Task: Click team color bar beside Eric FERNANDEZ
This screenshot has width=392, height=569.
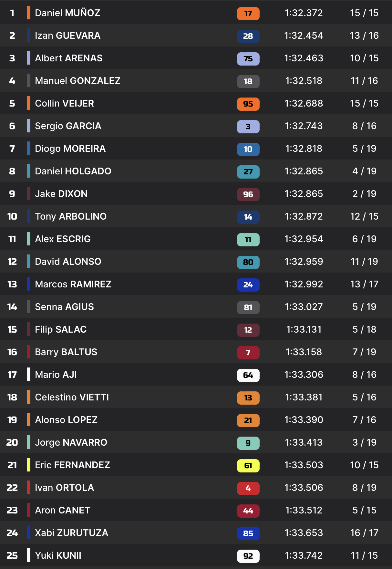Action: point(29,465)
